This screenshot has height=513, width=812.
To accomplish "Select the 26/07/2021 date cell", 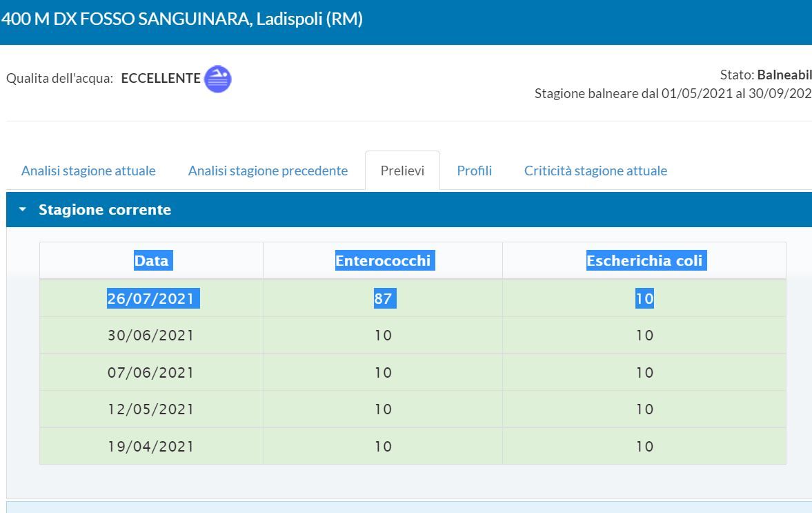I will (151, 299).
